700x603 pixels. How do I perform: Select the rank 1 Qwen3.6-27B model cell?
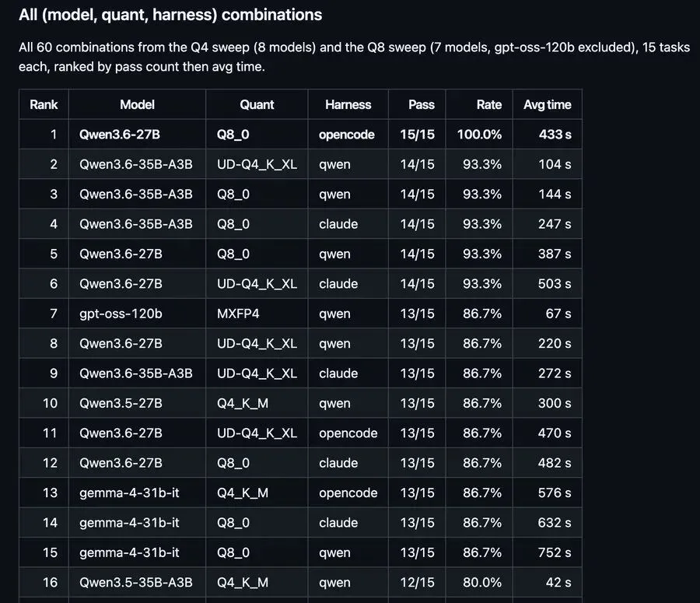(x=137, y=135)
